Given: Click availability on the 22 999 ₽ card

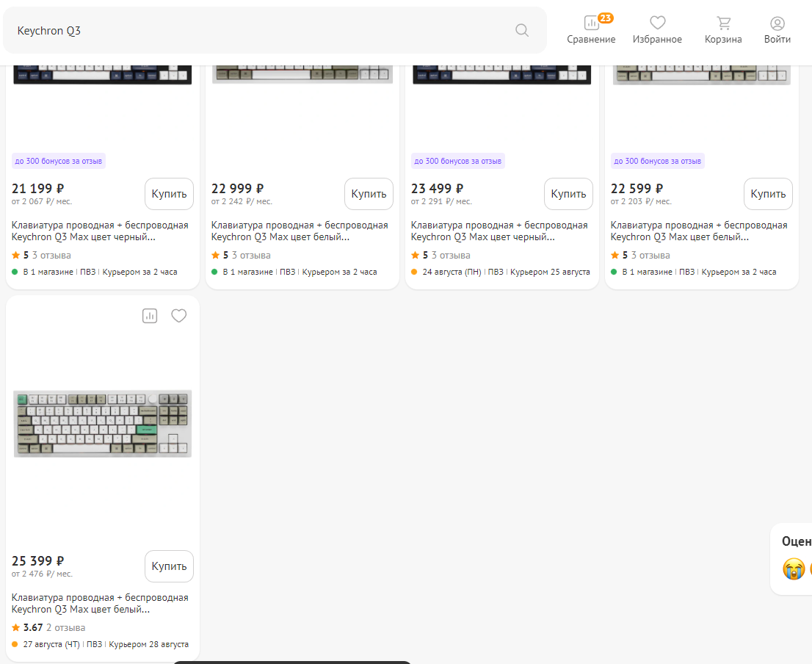Looking at the screenshot, I should [x=247, y=272].
